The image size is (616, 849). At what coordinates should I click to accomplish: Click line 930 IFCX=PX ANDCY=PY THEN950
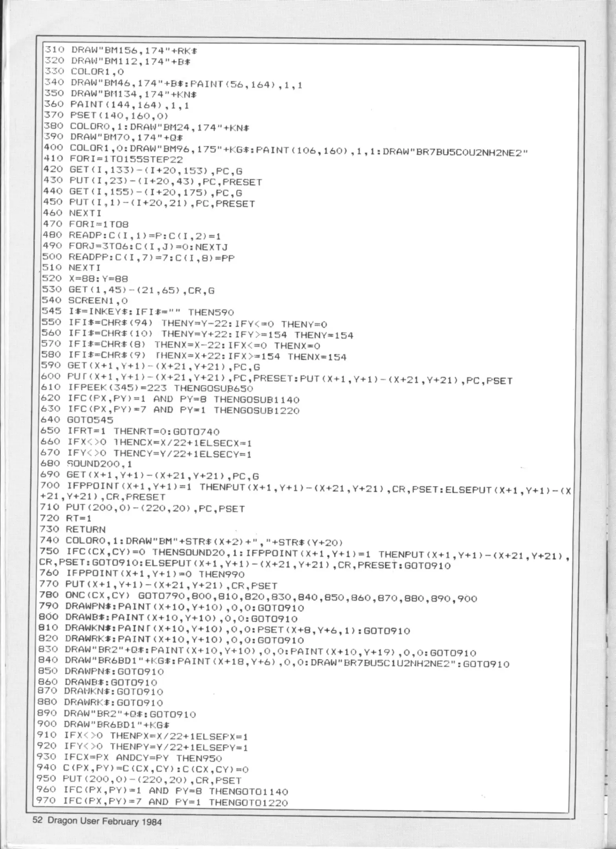coord(130,758)
